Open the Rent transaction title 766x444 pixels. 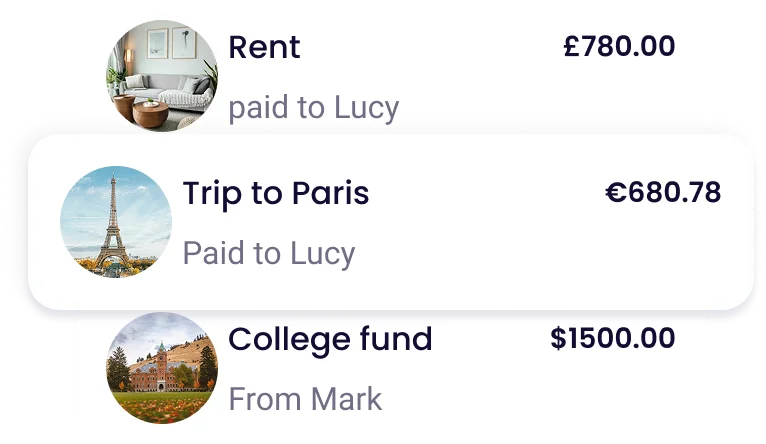click(264, 47)
